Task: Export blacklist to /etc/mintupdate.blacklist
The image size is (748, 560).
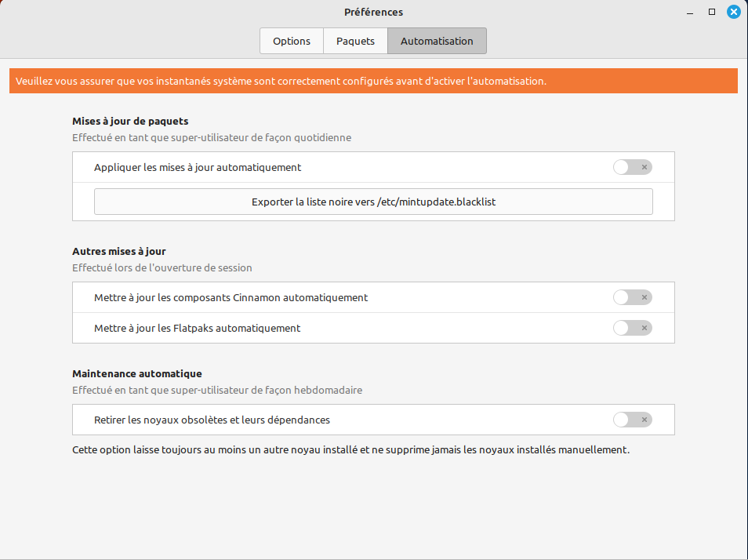Action: point(373,202)
